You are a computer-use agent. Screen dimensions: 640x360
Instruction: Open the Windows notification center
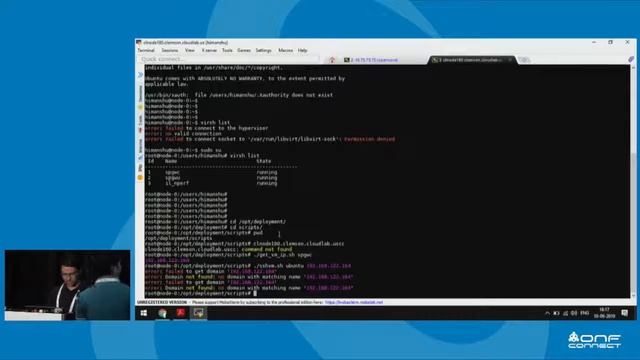pyautogui.click(x=624, y=313)
